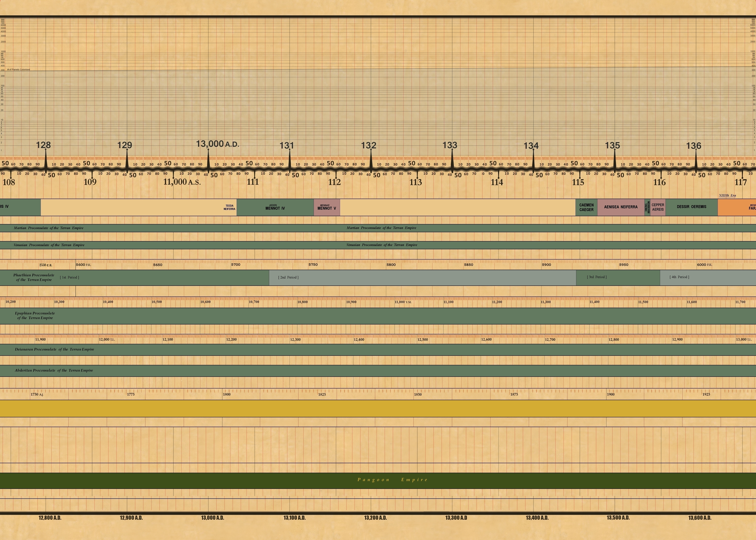Click the 13,200 A.D. bottom axis label
The width and height of the screenshot is (756, 540).
coord(375,518)
